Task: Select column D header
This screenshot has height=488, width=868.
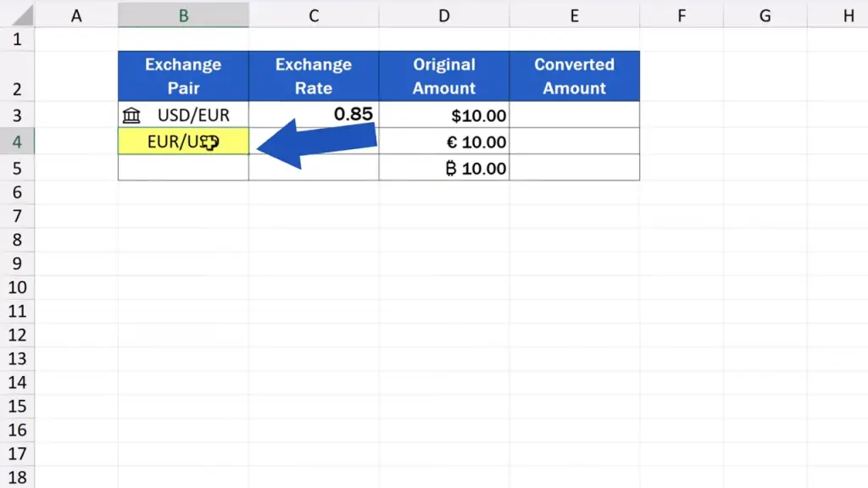Action: (x=444, y=14)
